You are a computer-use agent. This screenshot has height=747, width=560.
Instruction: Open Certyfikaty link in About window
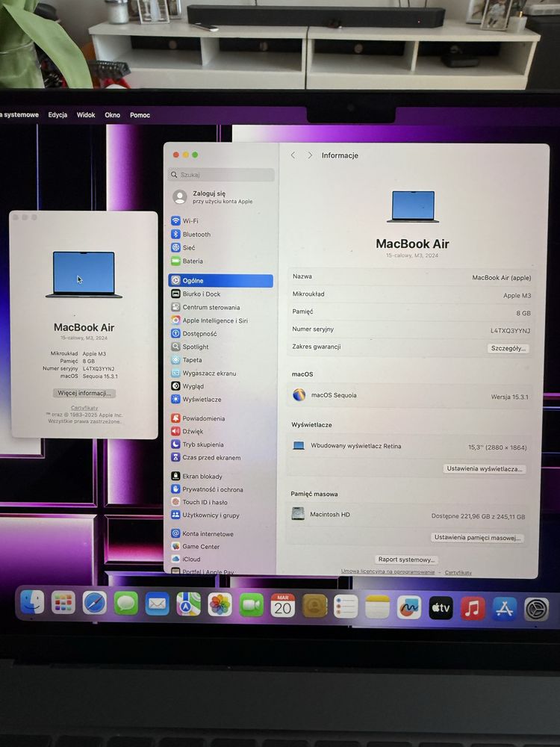[84, 408]
